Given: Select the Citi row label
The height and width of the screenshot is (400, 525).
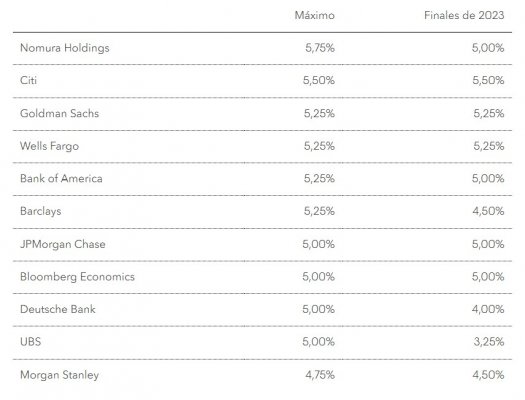Looking at the screenshot, I should coord(28,80).
